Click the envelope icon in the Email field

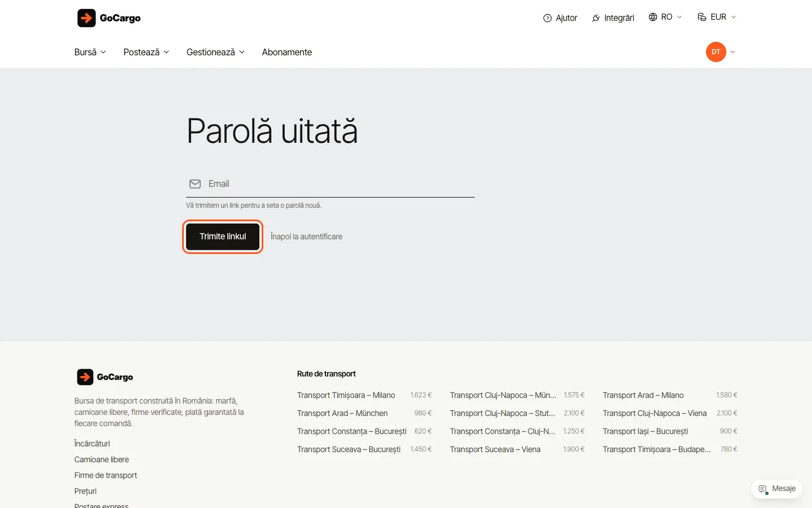click(x=195, y=184)
